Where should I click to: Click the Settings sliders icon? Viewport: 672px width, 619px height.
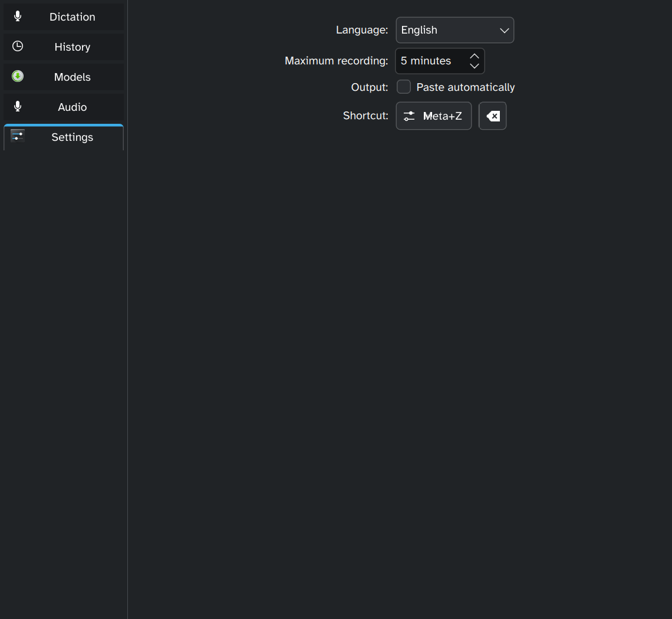[x=18, y=136]
